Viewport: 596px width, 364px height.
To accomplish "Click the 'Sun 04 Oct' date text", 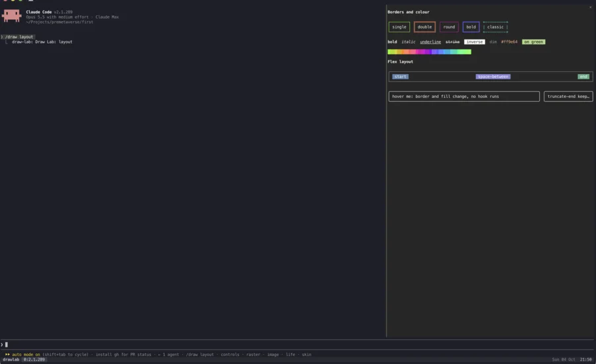I will [564, 359].
